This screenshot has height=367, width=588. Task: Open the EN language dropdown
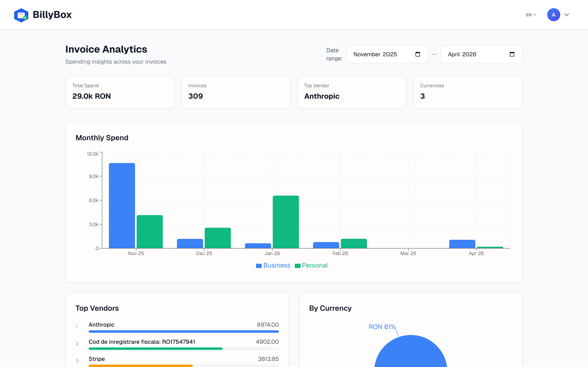531,14
